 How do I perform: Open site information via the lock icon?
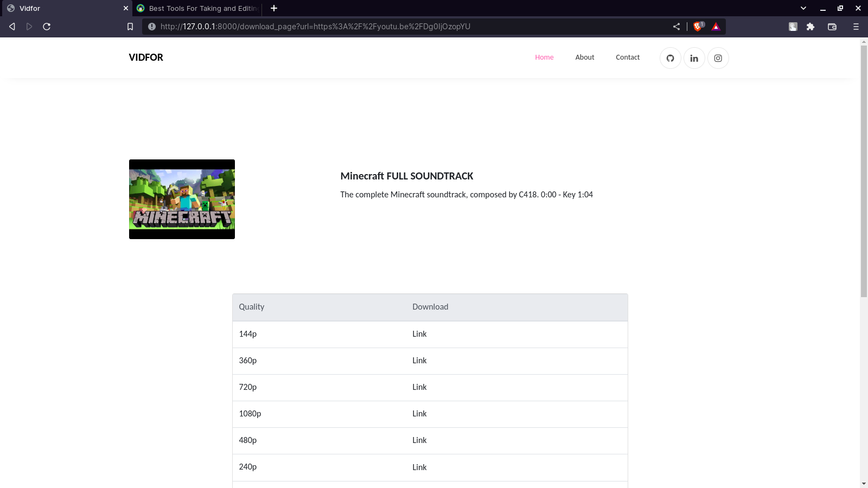point(152,26)
